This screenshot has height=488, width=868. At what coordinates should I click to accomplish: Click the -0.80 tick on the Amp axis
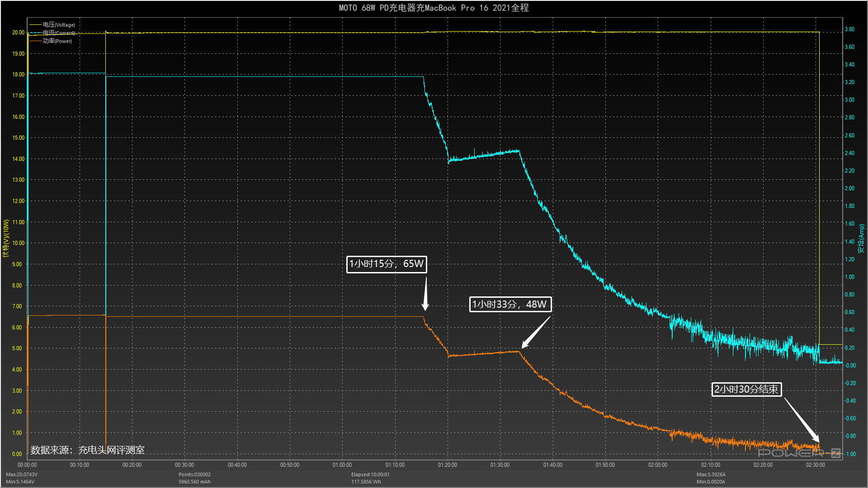(x=850, y=436)
